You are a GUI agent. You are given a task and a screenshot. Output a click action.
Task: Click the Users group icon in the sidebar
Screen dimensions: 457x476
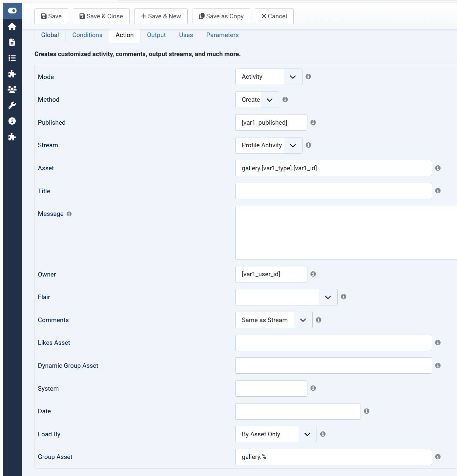pos(12,89)
